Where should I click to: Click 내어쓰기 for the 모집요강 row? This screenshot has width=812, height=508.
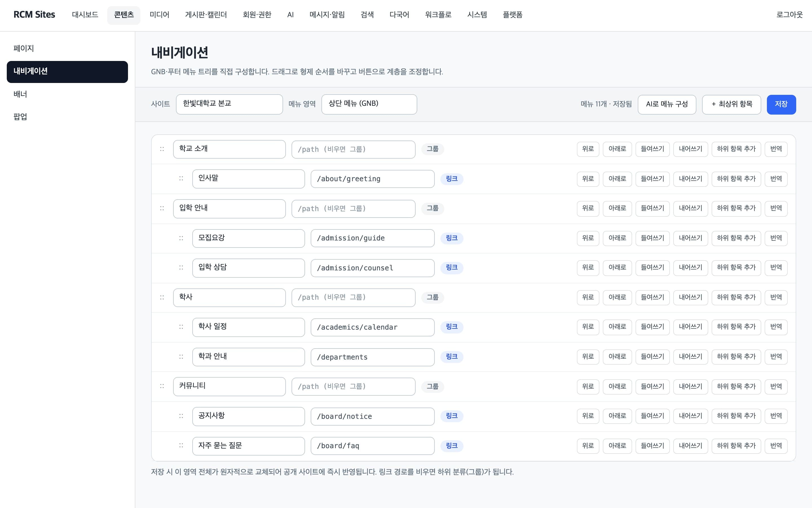[x=690, y=238]
